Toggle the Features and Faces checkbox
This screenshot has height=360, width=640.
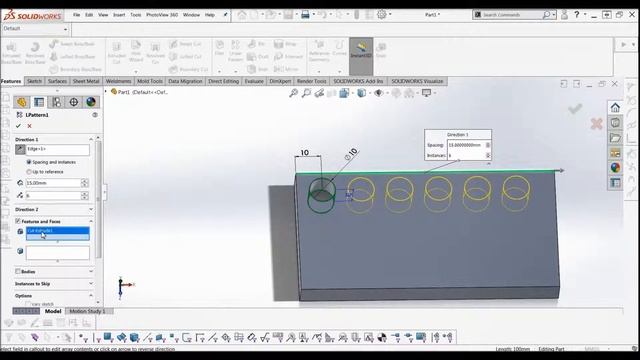[18, 221]
